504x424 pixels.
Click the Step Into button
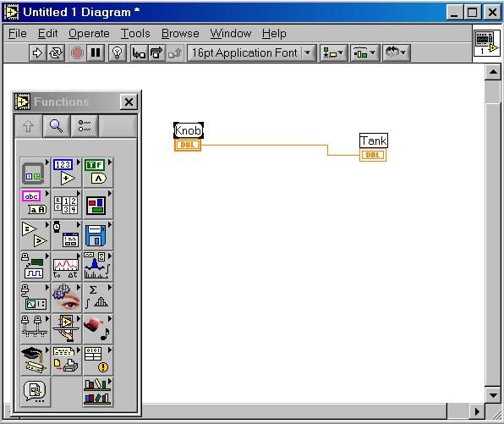[x=139, y=52]
